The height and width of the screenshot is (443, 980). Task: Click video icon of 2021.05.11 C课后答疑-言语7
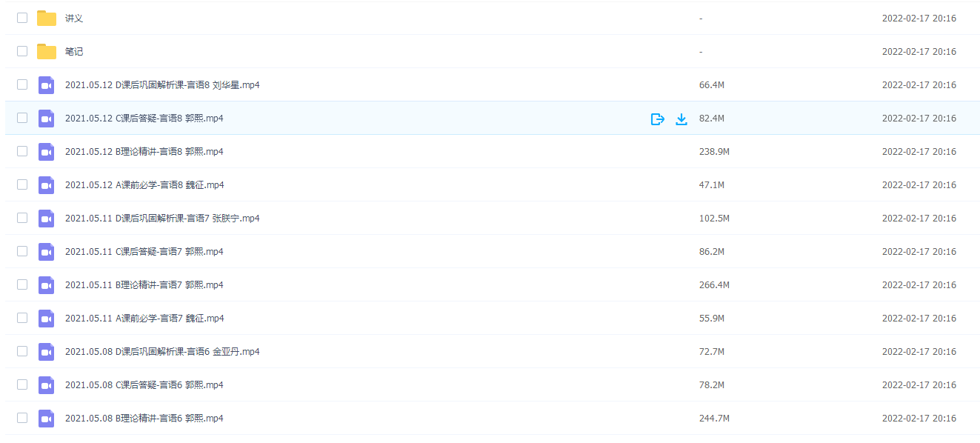[x=47, y=252]
